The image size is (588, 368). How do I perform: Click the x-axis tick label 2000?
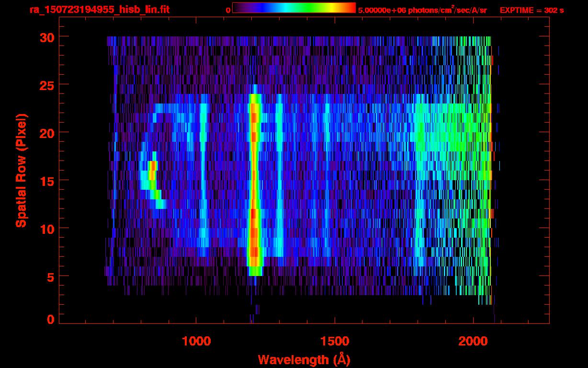[474, 341]
